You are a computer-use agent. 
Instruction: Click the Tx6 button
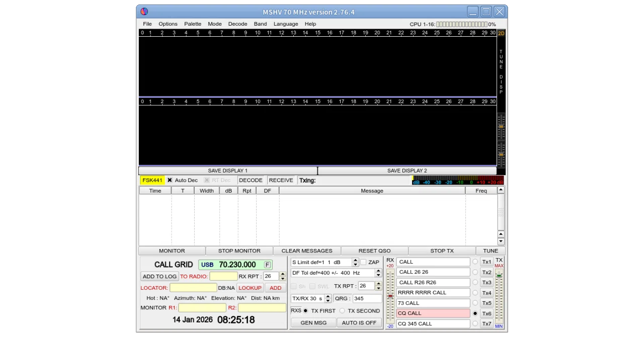tap(487, 313)
